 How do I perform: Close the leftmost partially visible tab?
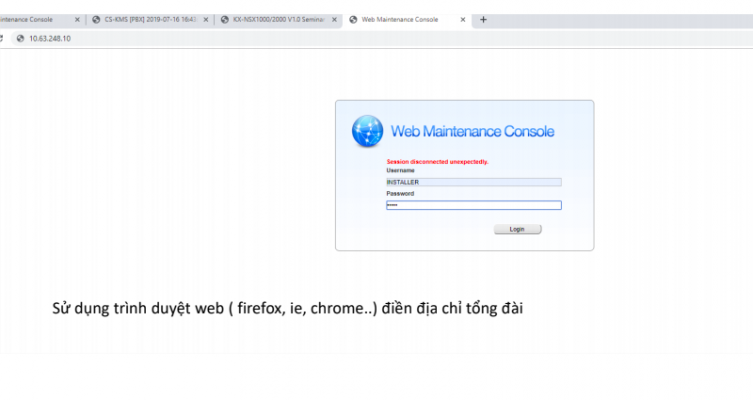click(77, 19)
